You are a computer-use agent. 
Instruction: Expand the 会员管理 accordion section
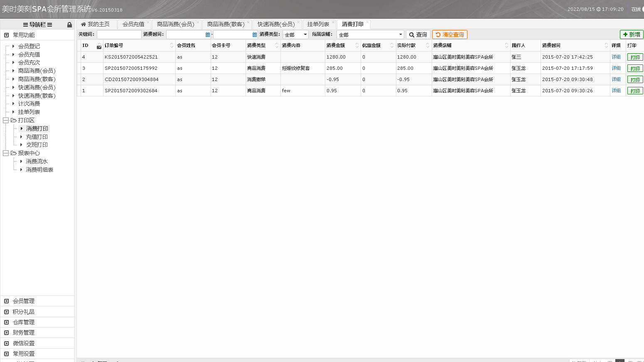[23, 301]
